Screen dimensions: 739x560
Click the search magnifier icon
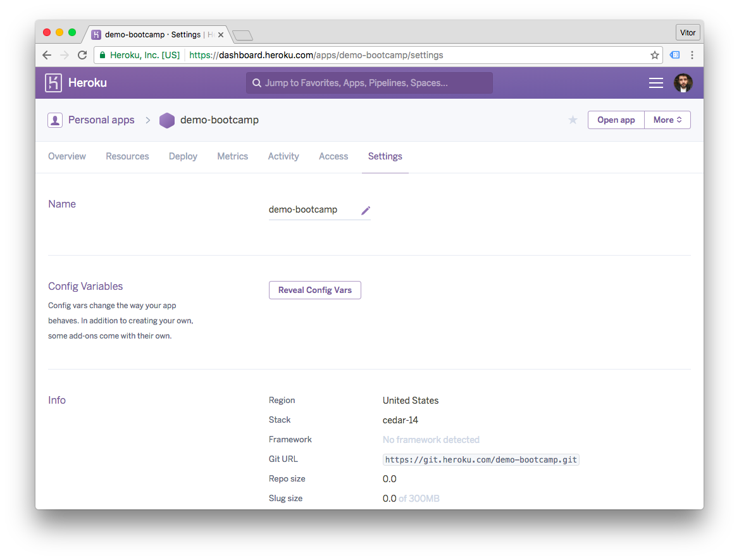pos(256,83)
